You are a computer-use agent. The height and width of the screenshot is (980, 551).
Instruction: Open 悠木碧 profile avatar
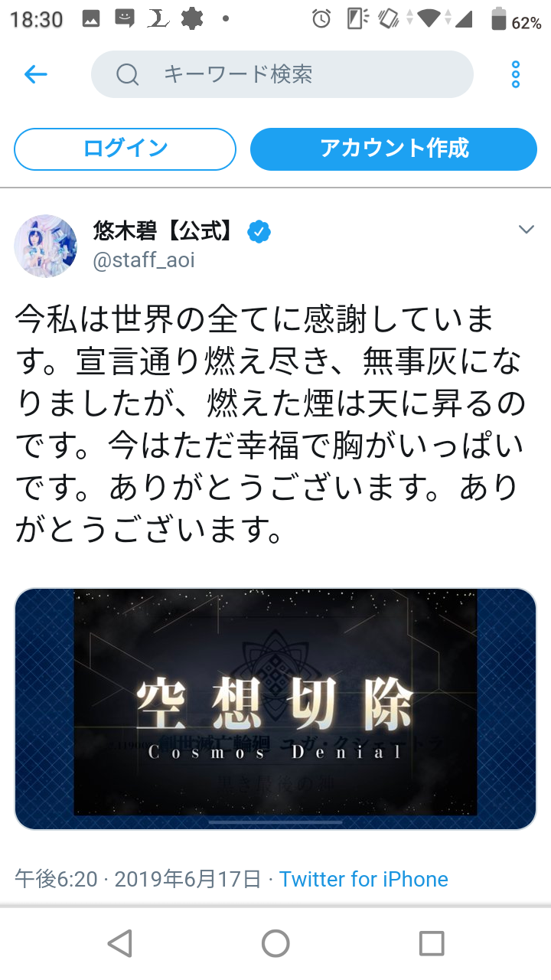46,246
